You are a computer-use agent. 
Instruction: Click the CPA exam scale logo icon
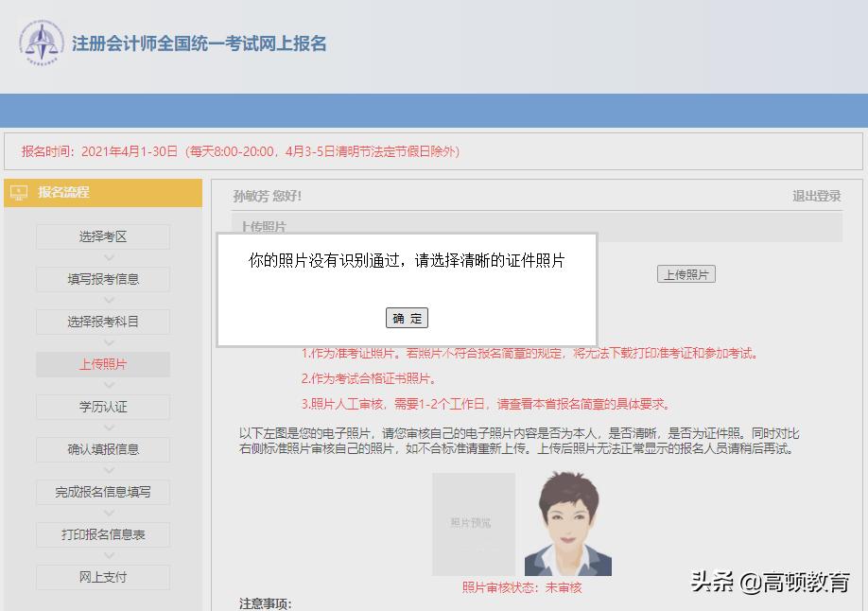click(40, 43)
